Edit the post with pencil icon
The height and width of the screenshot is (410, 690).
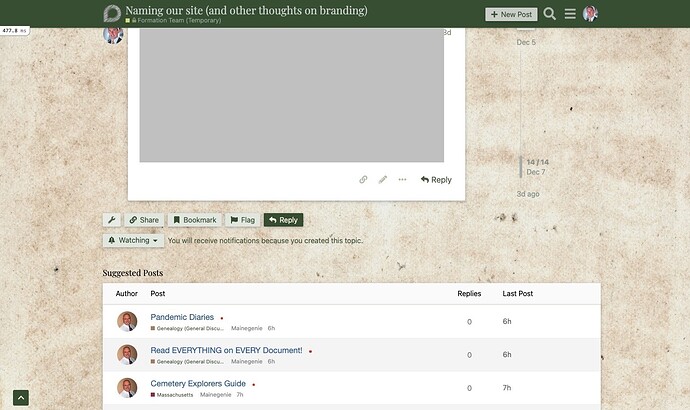click(383, 179)
